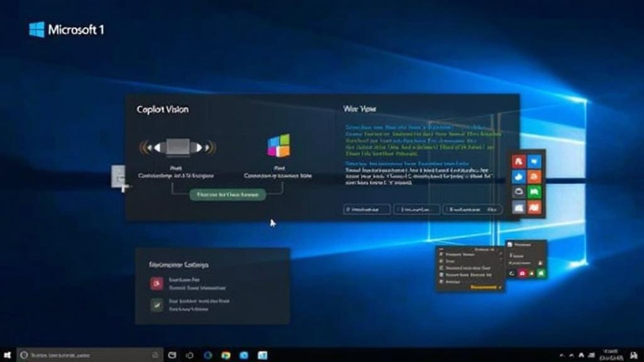Screen dimensions: 644x362
Task: Click the green pill button in Copilot Vision
Action: point(228,195)
